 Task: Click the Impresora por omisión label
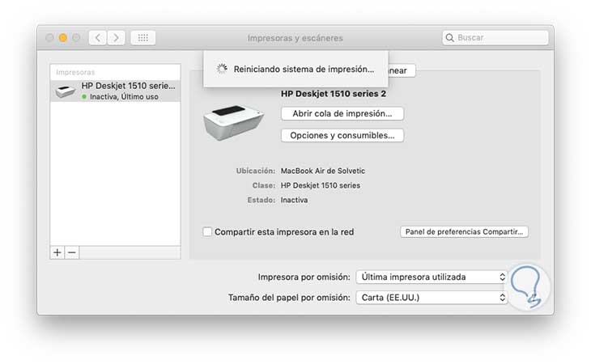(304, 277)
